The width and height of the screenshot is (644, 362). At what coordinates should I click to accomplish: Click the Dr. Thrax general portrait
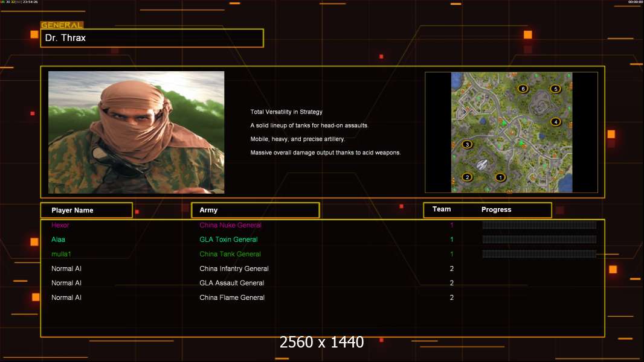pos(136,132)
